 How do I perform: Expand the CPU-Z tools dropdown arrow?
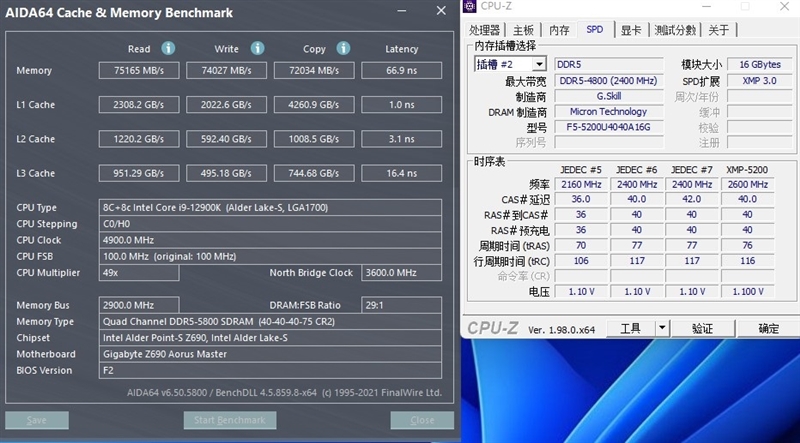(662, 328)
